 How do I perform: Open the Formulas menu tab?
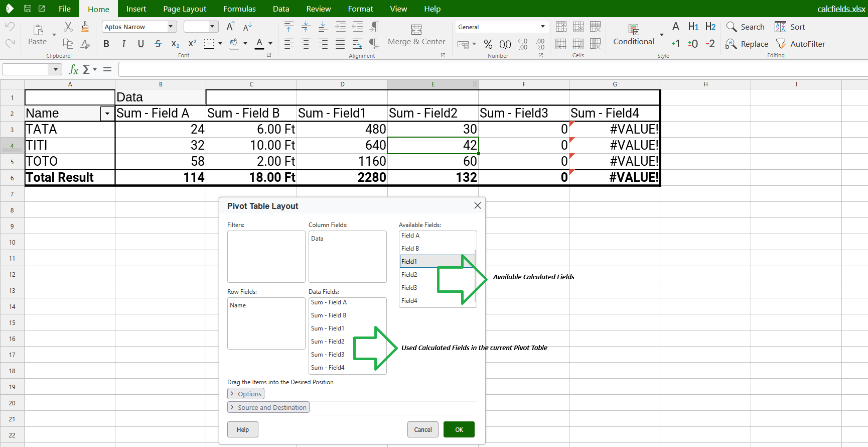(x=239, y=9)
